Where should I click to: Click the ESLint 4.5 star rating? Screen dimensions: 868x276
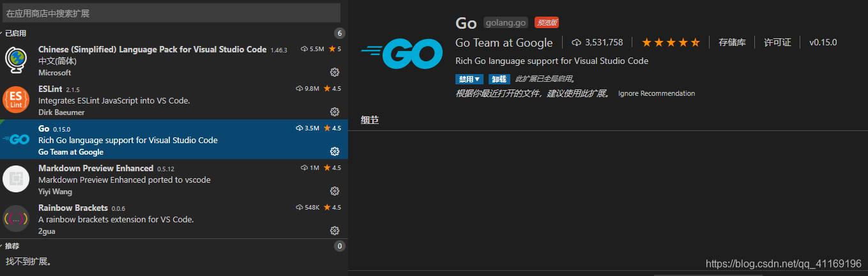click(332, 89)
